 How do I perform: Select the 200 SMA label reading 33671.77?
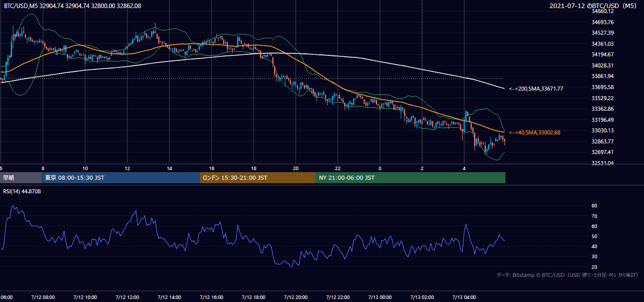[536, 89]
